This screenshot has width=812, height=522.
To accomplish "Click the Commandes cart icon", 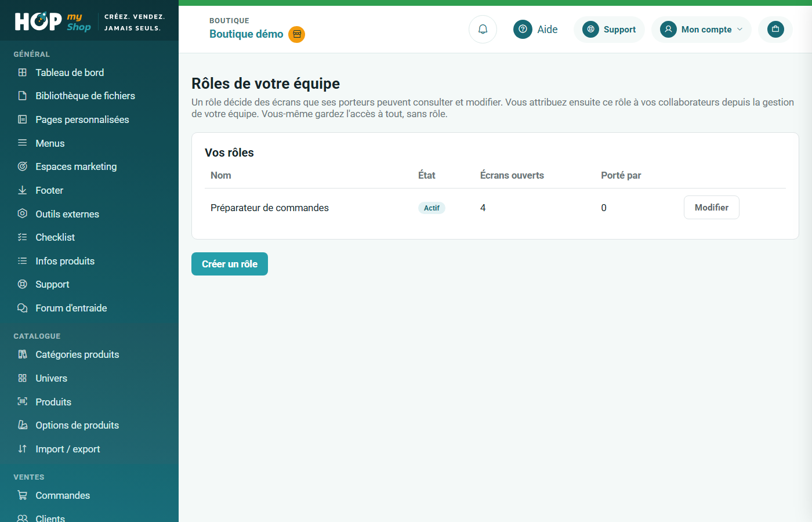I will (23, 495).
